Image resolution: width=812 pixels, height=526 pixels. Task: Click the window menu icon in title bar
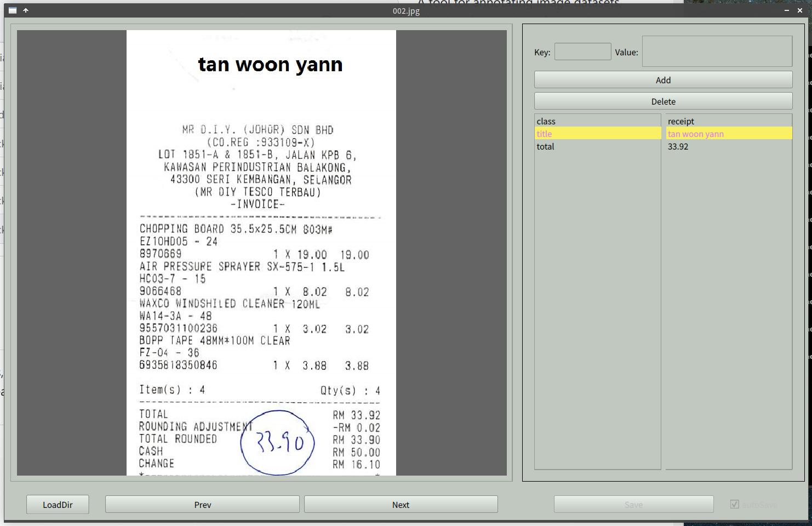point(12,10)
